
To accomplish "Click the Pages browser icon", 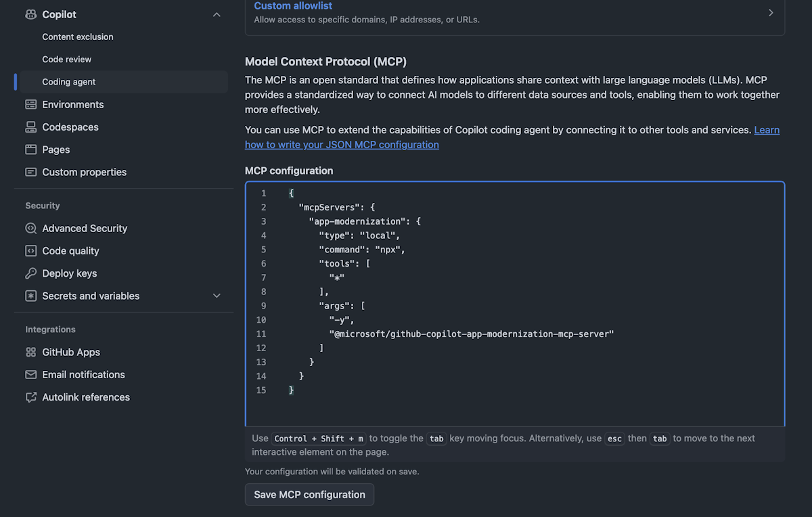I will (x=30, y=150).
